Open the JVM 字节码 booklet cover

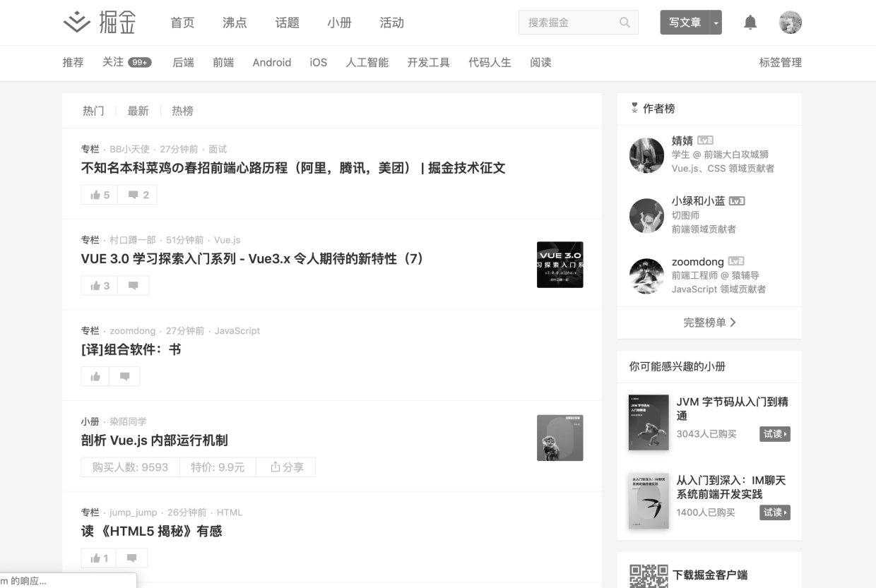point(649,422)
